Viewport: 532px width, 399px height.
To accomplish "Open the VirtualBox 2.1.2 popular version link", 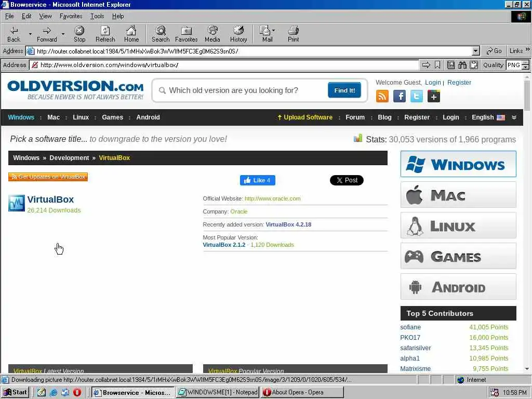I will (224, 245).
